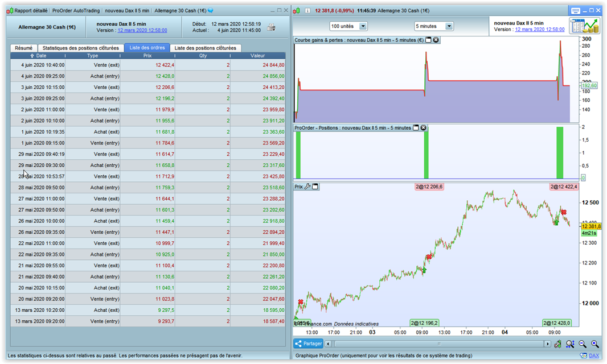Image resolution: width=607 pixels, height=364 pixels.
Task: Select the 3 juin 2020 09:25:00 order row
Action: point(148,98)
